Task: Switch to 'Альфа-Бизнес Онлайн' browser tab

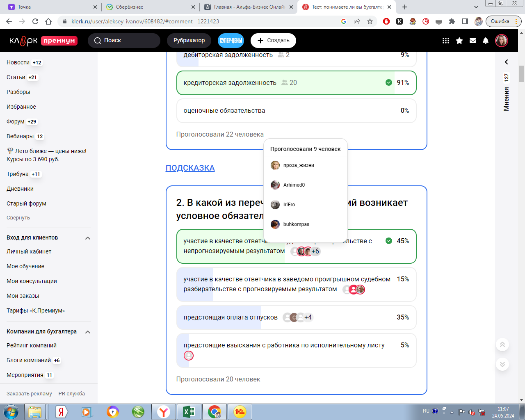Action: pos(249,7)
